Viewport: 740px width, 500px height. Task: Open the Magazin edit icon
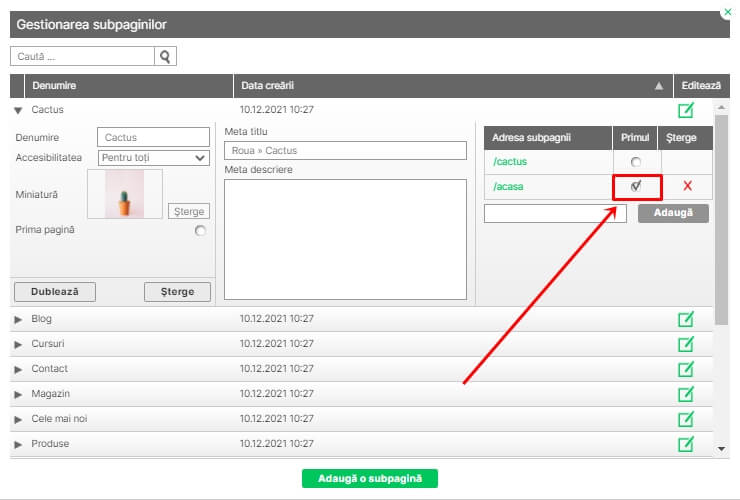[x=686, y=393]
